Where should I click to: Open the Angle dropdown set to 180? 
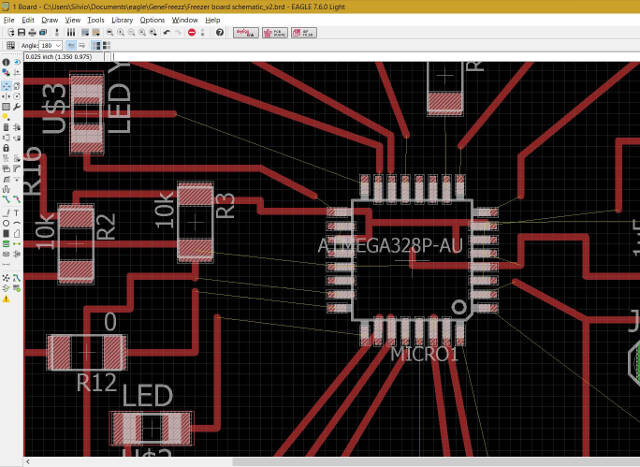[50, 45]
